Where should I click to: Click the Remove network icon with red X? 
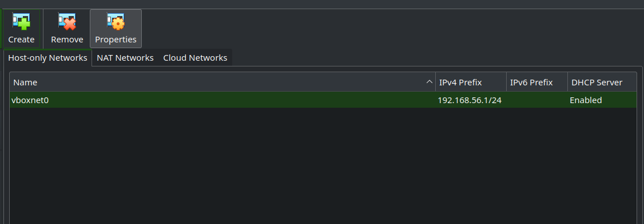click(67, 21)
